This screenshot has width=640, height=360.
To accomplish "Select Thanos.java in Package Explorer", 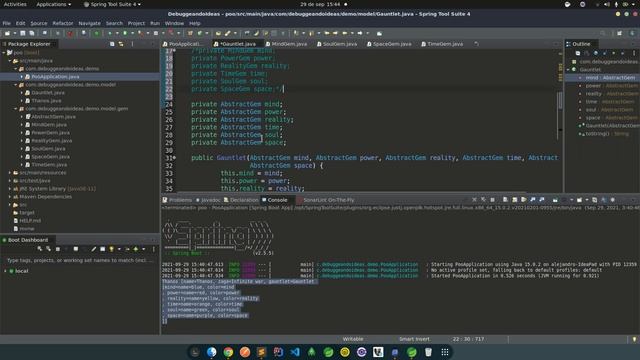I will click(x=46, y=100).
